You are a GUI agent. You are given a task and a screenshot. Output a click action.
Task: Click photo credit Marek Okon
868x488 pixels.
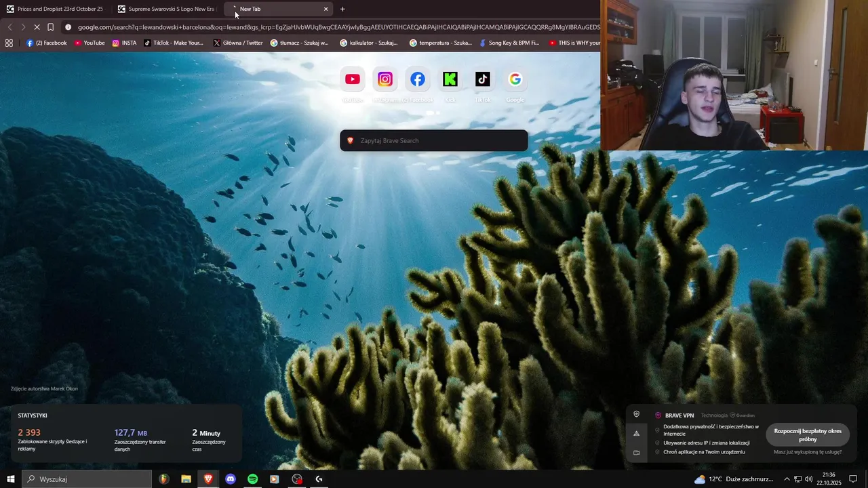(x=44, y=389)
